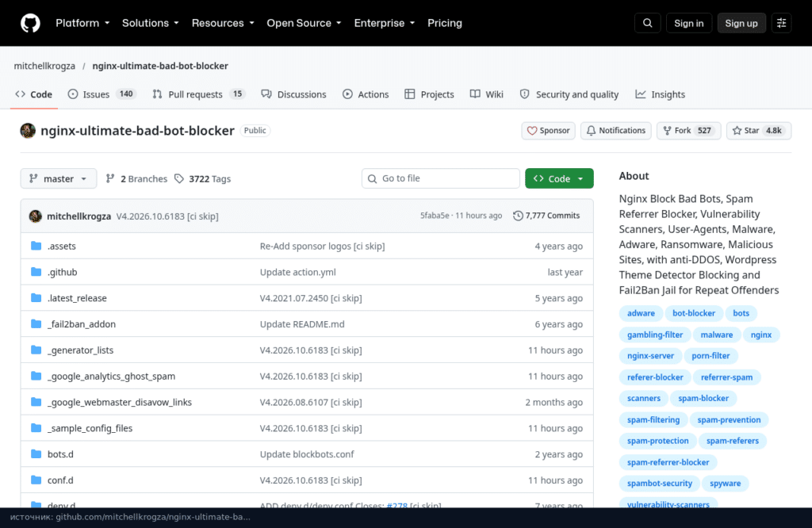Image resolution: width=812 pixels, height=528 pixels.
Task: Open the master branch selector dropdown
Action: [59, 178]
